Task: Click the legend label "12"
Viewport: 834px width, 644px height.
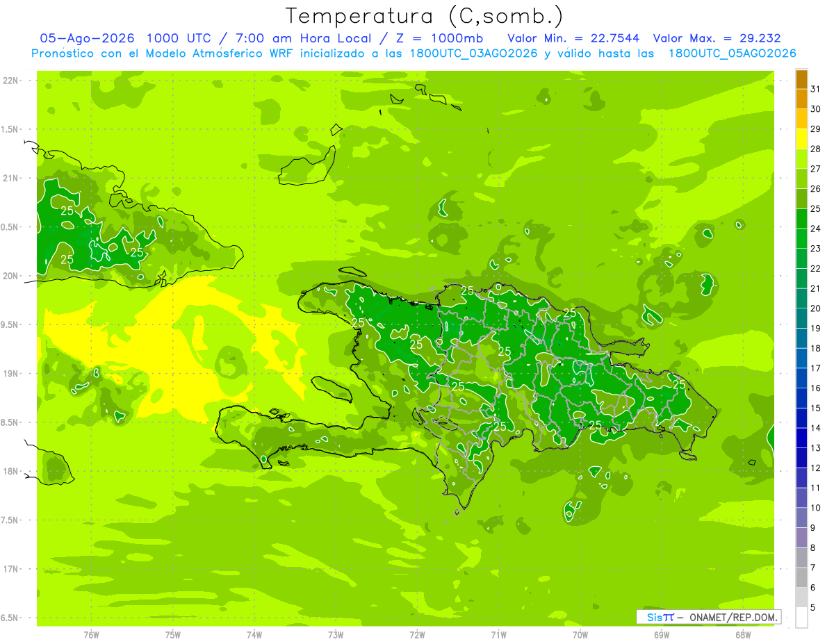Action: tap(815, 468)
